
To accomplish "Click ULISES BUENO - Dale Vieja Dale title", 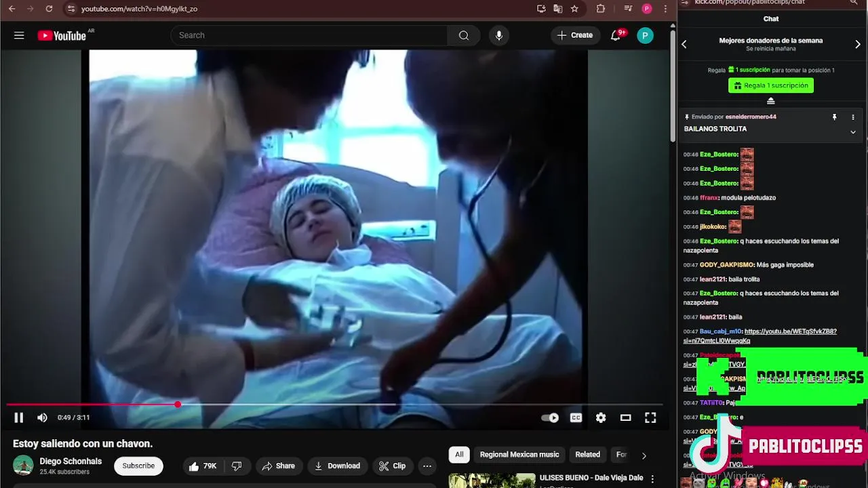I will coord(591,478).
